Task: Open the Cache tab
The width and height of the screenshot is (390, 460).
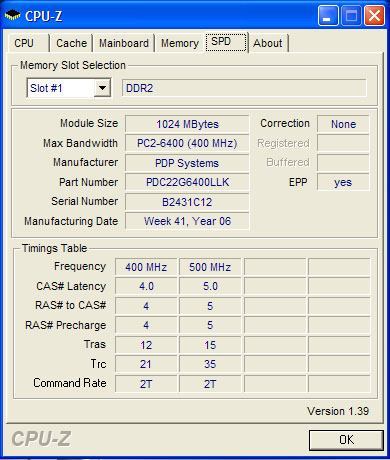Action: pyautogui.click(x=71, y=43)
